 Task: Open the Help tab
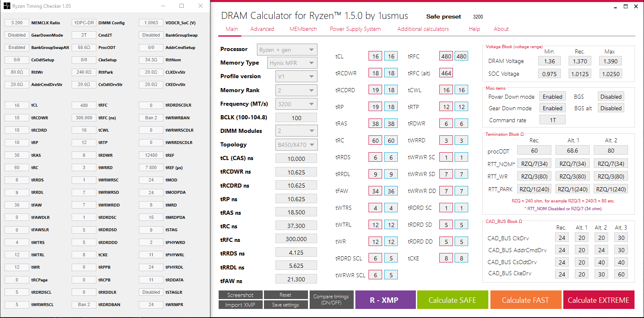pyautogui.click(x=474, y=29)
